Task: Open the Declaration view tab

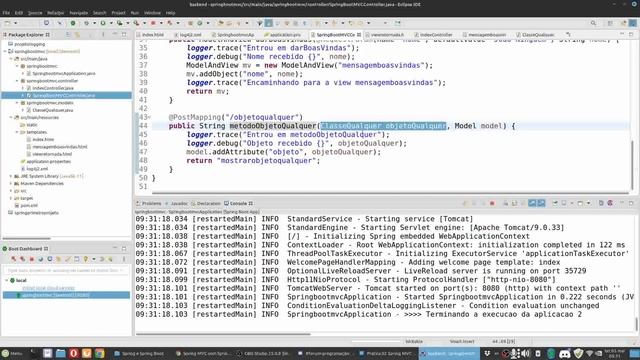Action: (206, 203)
